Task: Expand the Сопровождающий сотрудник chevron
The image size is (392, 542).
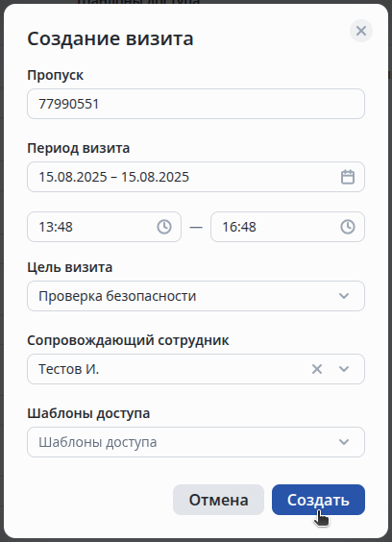Action: pos(344,369)
